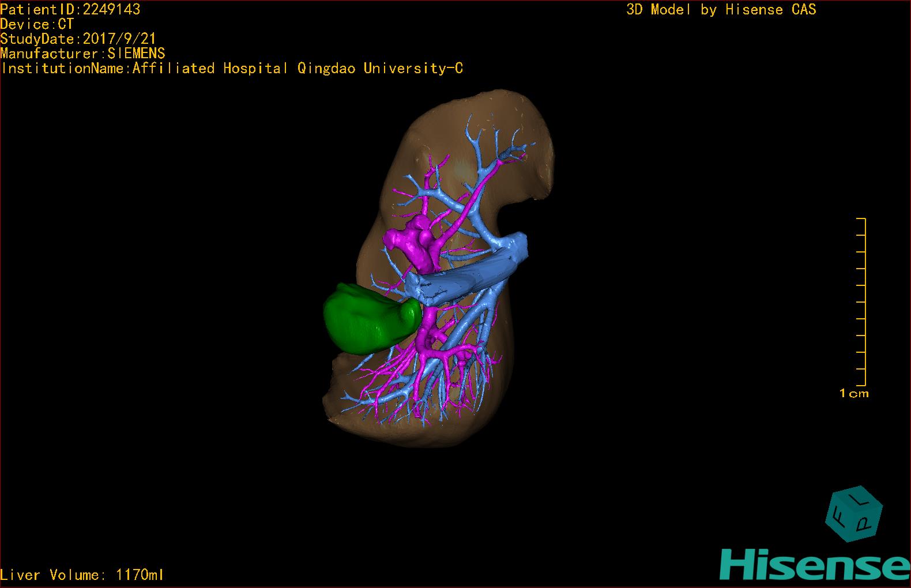Click the "3D Model by Hisense CAS" title
The height and width of the screenshot is (588, 911).
[721, 9]
